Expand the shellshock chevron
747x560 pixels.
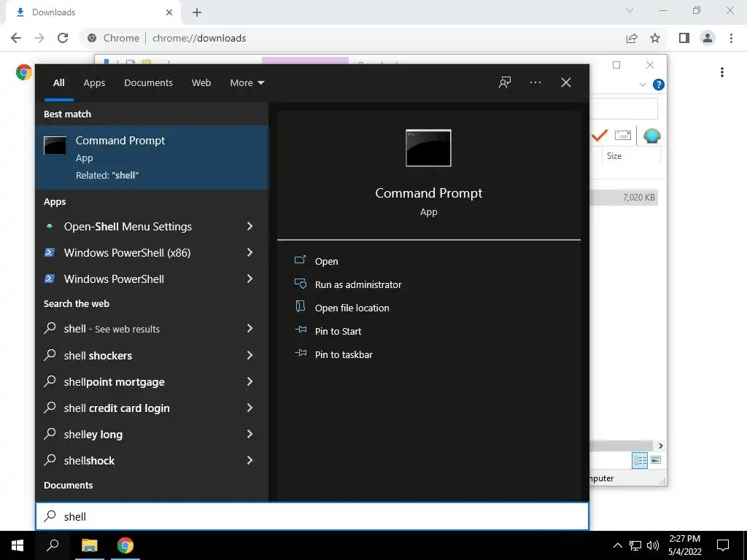tap(249, 460)
